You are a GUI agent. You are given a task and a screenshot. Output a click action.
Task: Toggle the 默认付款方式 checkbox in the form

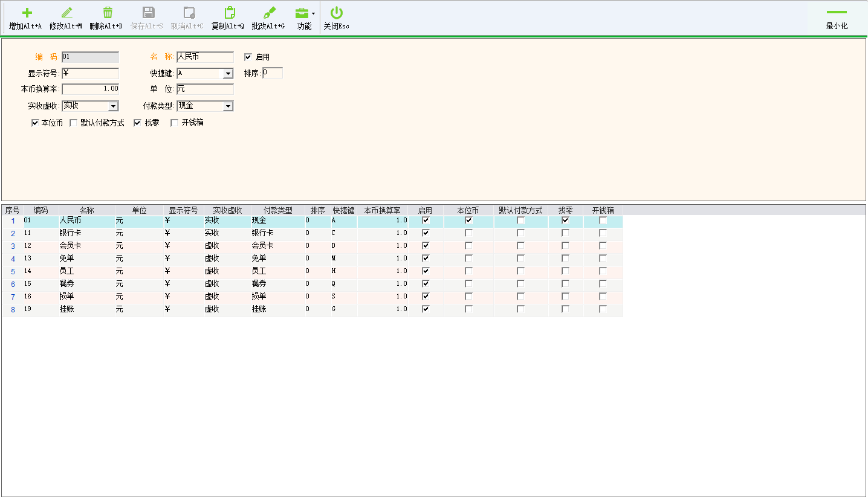point(74,123)
